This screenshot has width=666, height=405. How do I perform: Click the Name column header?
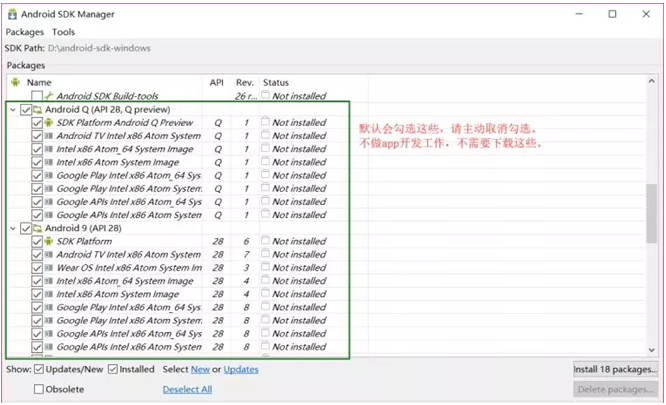pyautogui.click(x=39, y=82)
